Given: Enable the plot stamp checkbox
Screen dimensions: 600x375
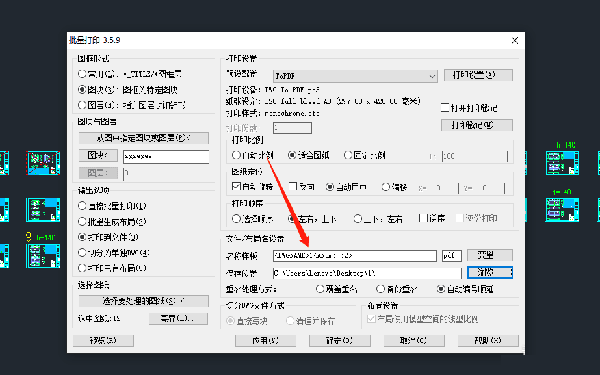Looking at the screenshot, I should [x=445, y=108].
